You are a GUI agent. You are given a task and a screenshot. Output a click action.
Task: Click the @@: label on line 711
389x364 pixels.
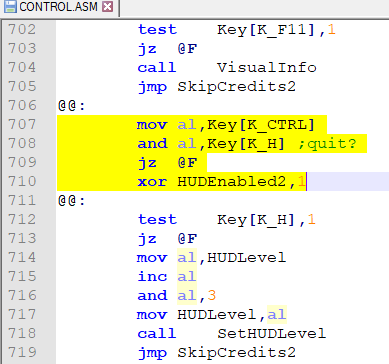[x=72, y=201]
